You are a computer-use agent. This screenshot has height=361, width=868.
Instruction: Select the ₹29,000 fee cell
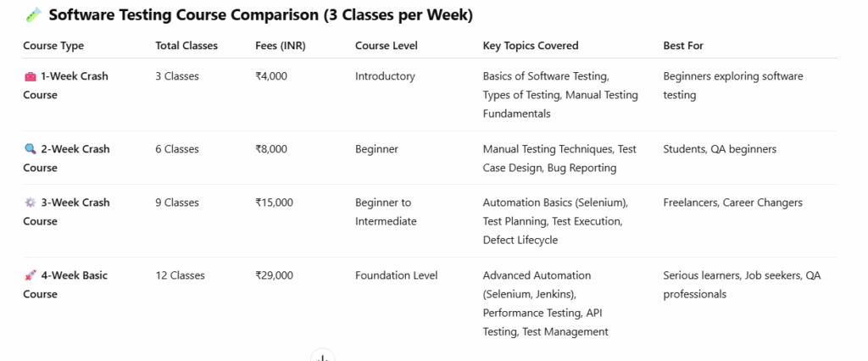[x=275, y=275]
